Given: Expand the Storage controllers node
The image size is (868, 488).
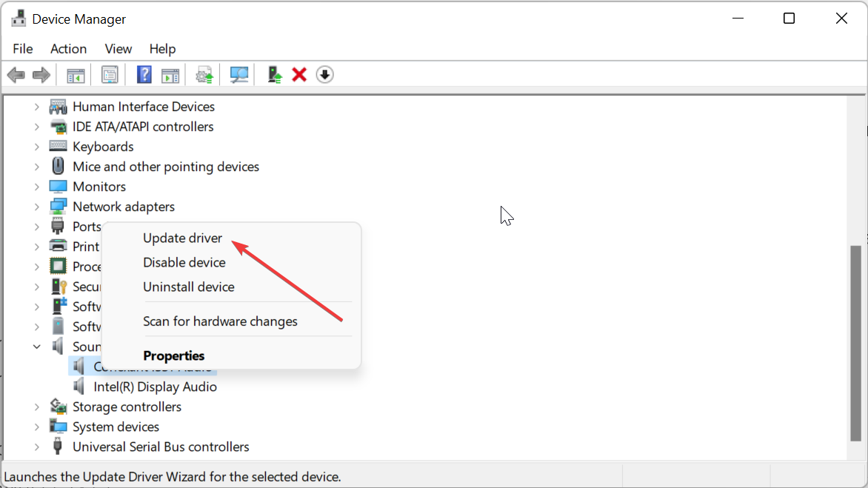Looking at the screenshot, I should coord(36,407).
